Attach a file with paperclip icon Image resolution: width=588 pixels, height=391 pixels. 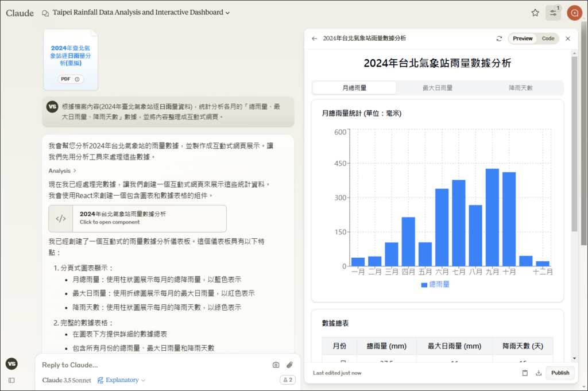click(289, 365)
